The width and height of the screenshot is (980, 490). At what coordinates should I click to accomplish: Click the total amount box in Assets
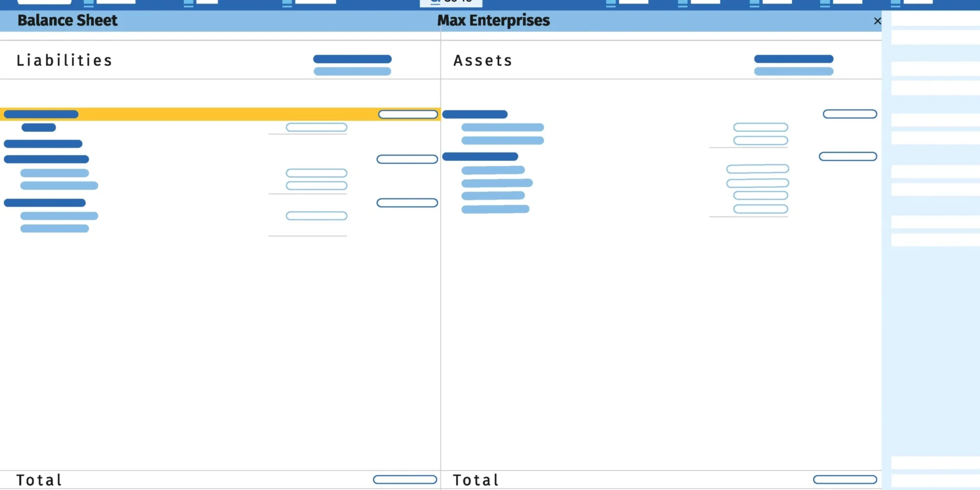point(845,480)
